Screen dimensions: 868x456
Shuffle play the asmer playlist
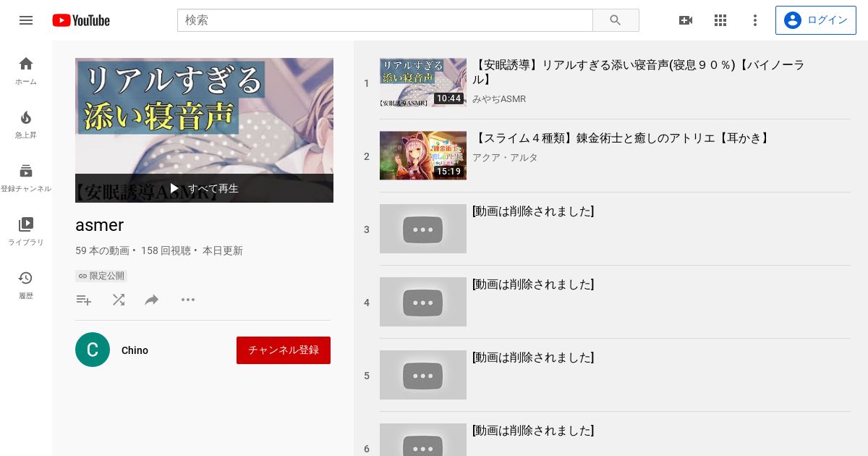click(x=119, y=300)
